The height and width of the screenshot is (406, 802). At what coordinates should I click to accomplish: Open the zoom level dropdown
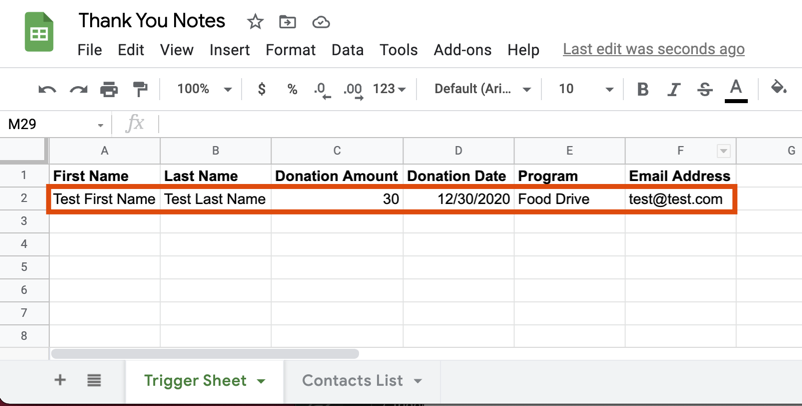[205, 89]
